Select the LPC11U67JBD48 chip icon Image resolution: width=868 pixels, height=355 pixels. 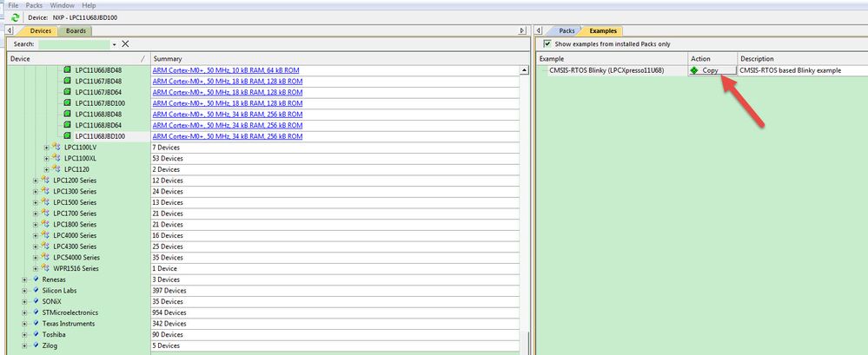[x=68, y=82]
